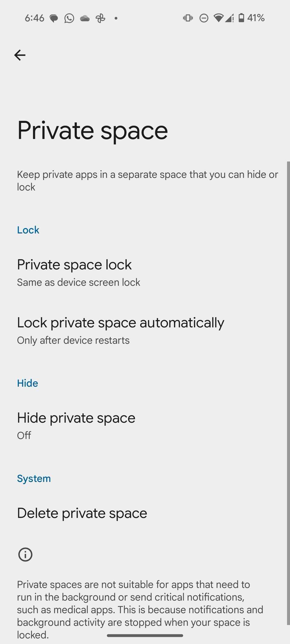The image size is (290, 644).
Task: Click the vertical scrollbar on right edge
Action: coord(288,392)
